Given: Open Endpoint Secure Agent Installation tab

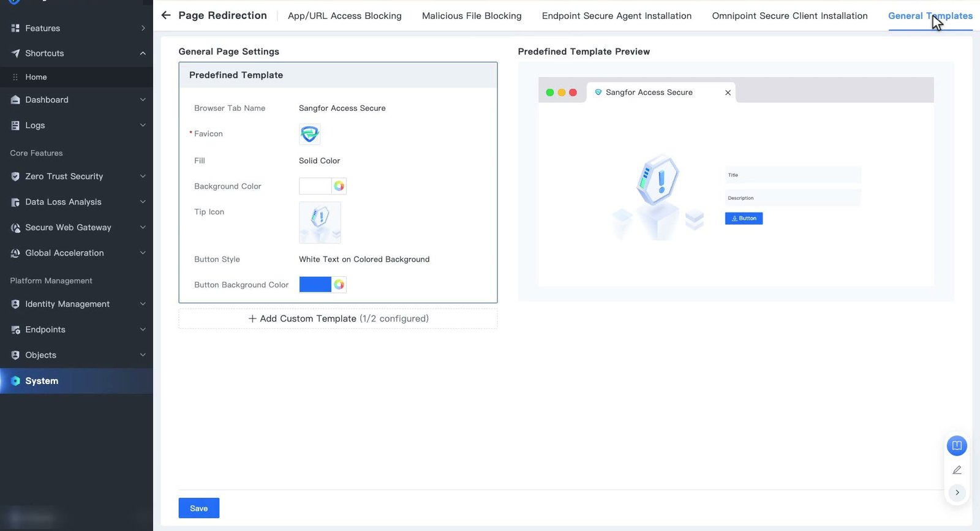Looking at the screenshot, I should pos(617,16).
